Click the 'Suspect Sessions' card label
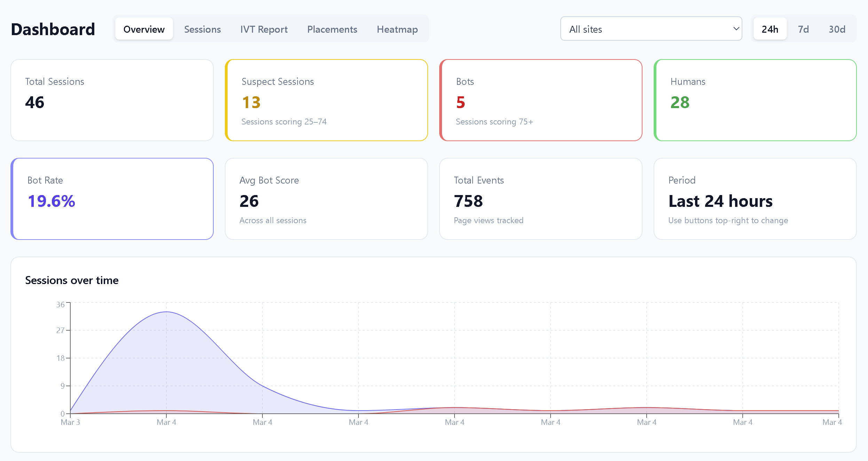This screenshot has height=461, width=868. 278,81
